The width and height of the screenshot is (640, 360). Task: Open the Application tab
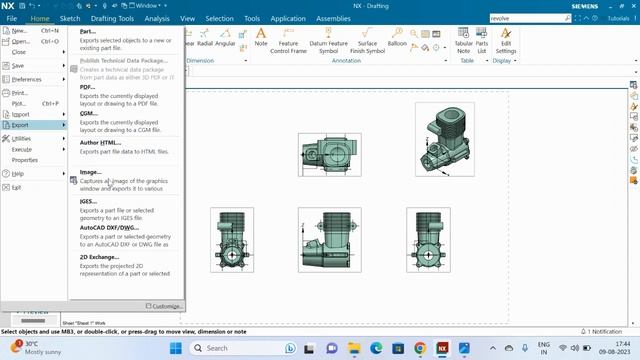(x=288, y=18)
